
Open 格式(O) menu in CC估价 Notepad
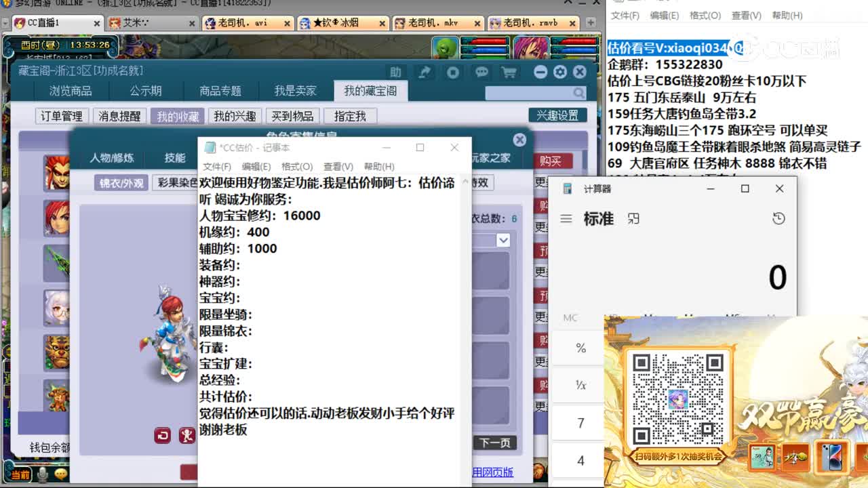coord(297,166)
